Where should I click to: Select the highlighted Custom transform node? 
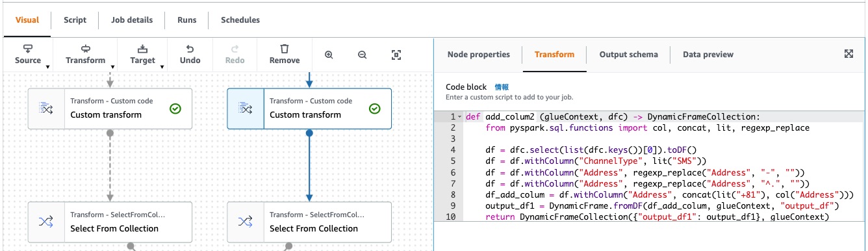tap(309, 109)
